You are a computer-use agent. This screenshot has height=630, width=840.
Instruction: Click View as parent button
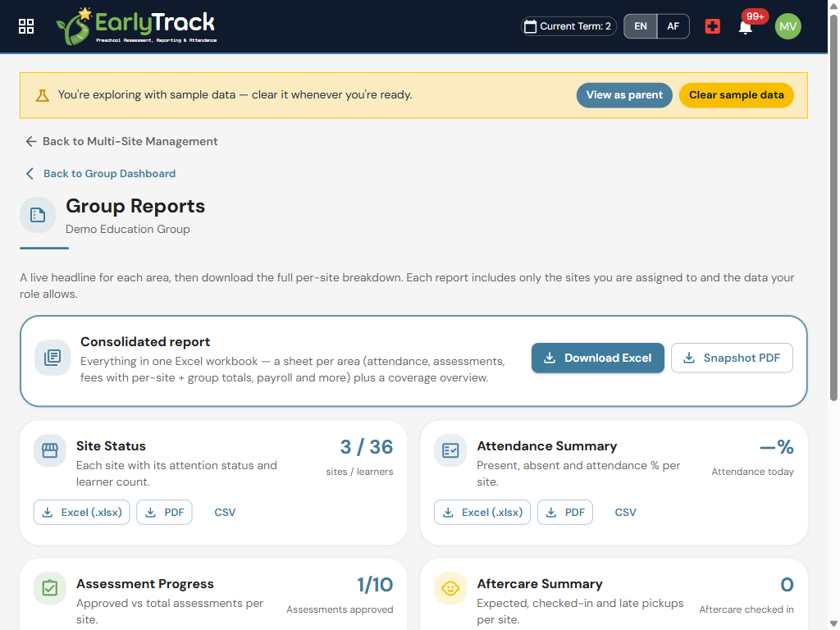624,95
